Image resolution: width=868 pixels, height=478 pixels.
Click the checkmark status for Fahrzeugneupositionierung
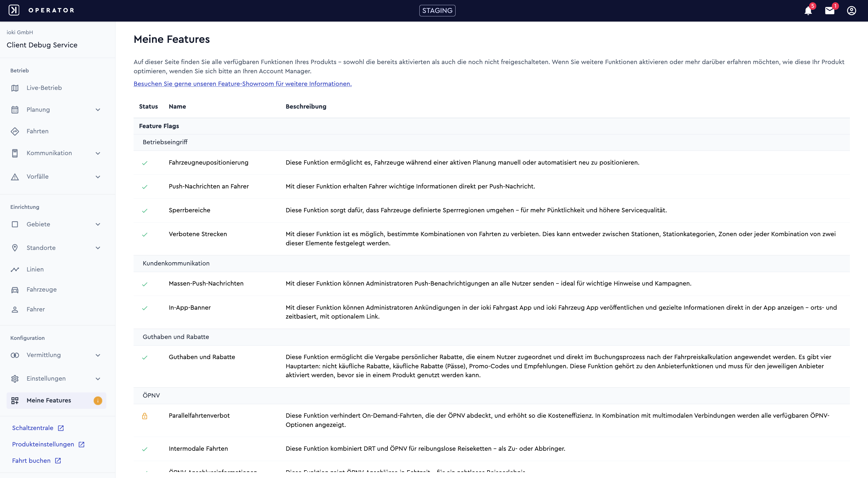click(144, 163)
